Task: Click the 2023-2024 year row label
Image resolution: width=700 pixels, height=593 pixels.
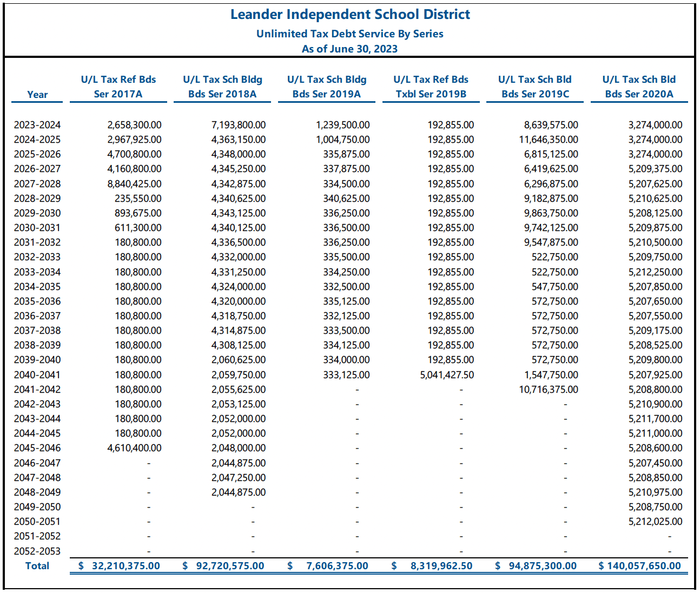Action: click(37, 125)
